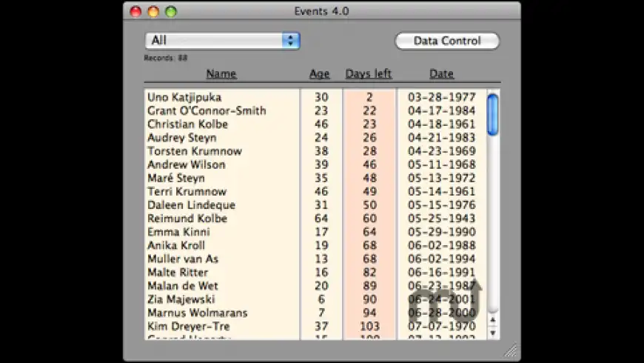Viewport: 644px width, 363px height.
Task: Select Kim Dreyer-Tre entry
Action: click(189, 326)
